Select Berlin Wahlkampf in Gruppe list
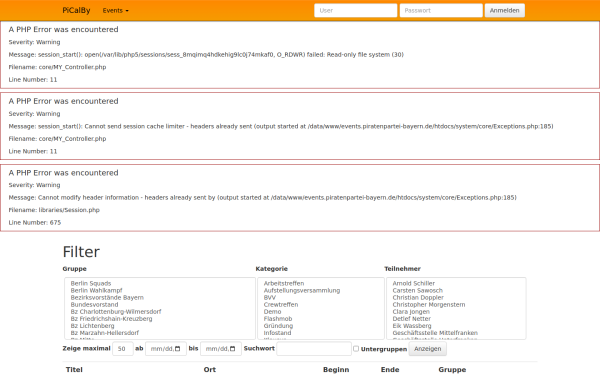 (96, 290)
